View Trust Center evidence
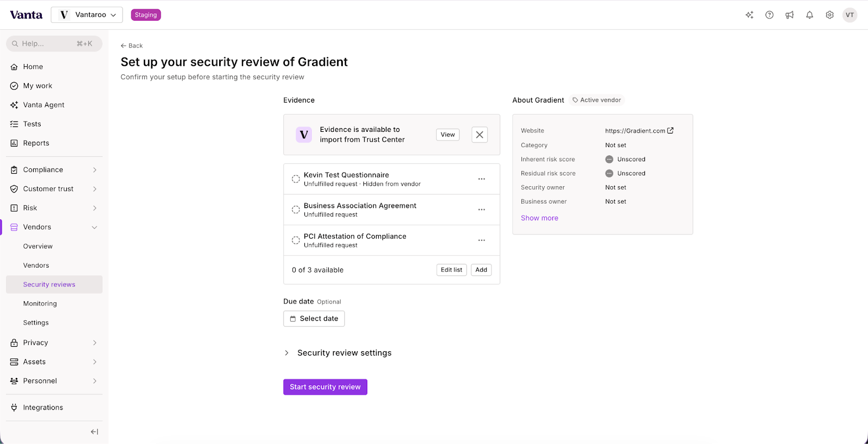 coord(448,135)
